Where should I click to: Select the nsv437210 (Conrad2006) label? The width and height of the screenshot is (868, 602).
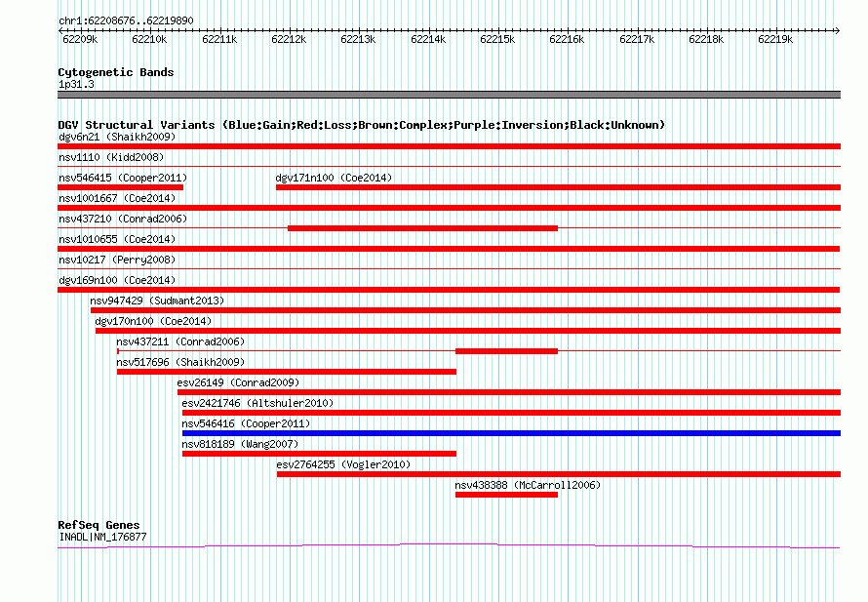point(123,219)
